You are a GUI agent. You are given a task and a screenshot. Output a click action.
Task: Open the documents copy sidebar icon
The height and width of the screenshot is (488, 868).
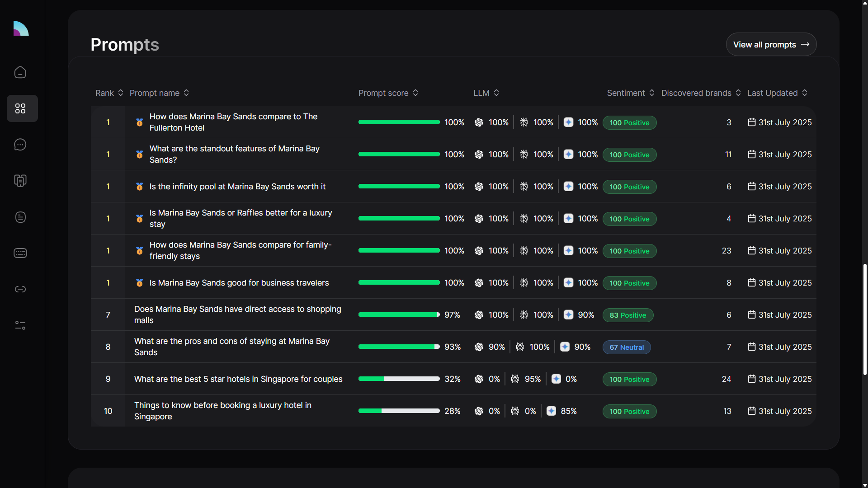[x=20, y=181]
